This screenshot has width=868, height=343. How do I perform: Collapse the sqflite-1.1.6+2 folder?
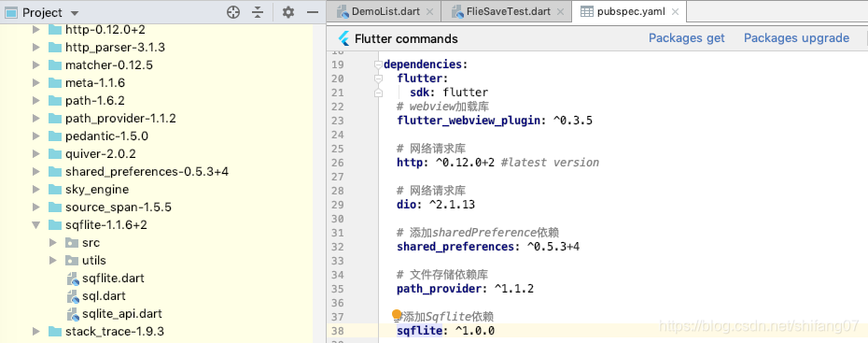tap(36, 225)
